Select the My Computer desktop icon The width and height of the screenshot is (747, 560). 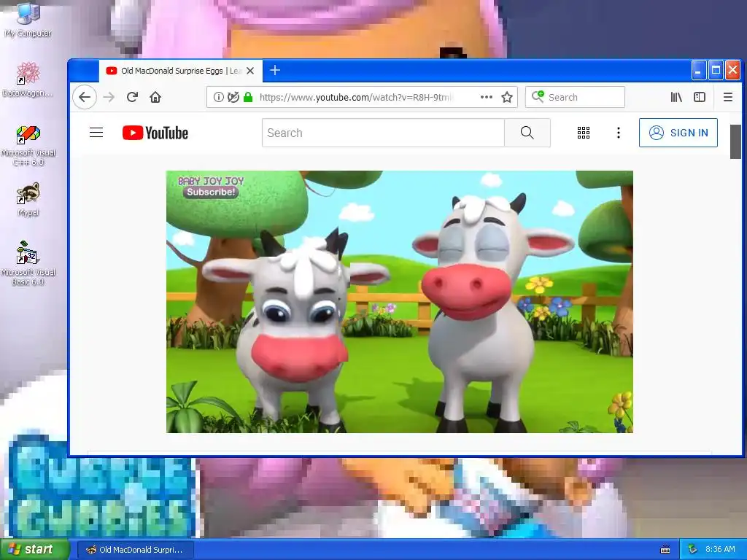28,20
